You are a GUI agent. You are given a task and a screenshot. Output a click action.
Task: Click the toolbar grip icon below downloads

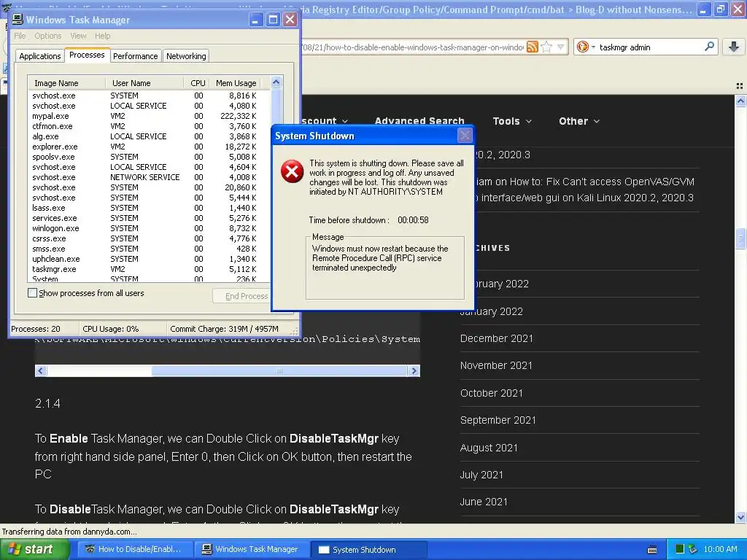[x=740, y=86]
